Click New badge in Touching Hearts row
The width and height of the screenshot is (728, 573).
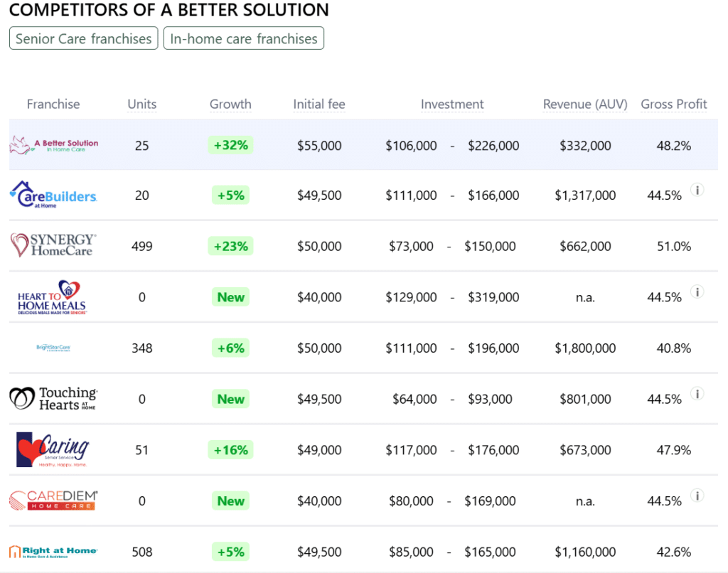click(x=231, y=399)
